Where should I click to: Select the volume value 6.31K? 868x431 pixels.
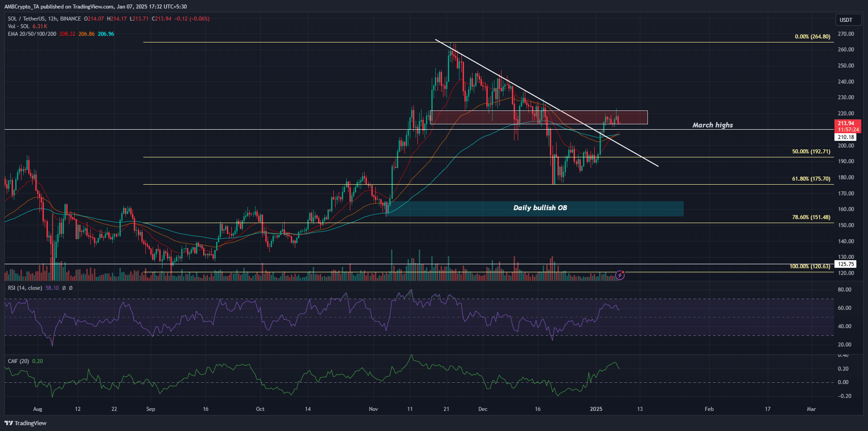click(40, 26)
